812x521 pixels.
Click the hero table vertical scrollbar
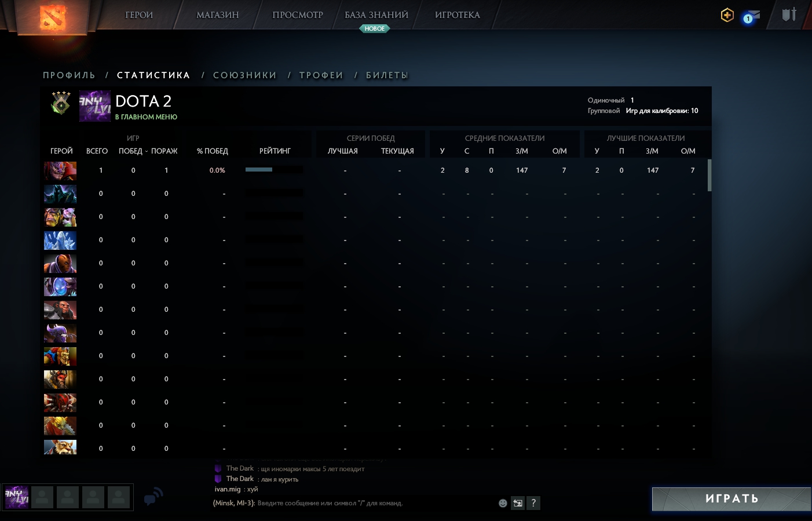(x=709, y=175)
